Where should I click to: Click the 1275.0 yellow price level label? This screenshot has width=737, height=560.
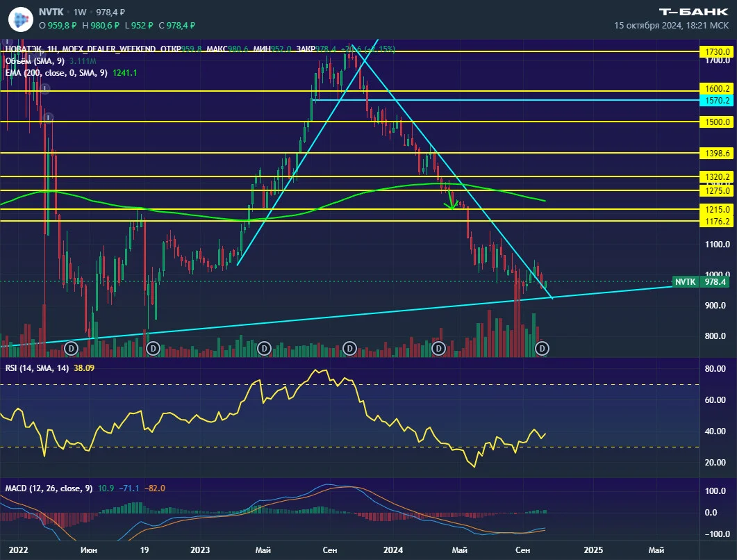(717, 191)
